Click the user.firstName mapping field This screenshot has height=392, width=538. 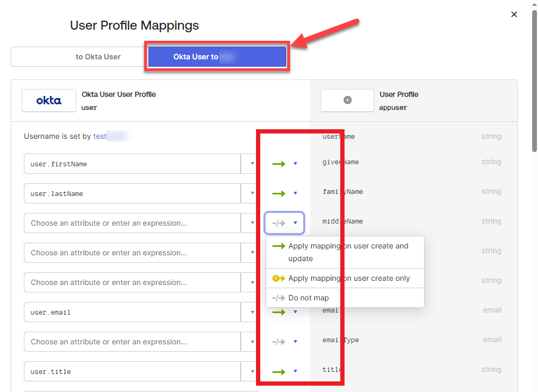[132, 164]
